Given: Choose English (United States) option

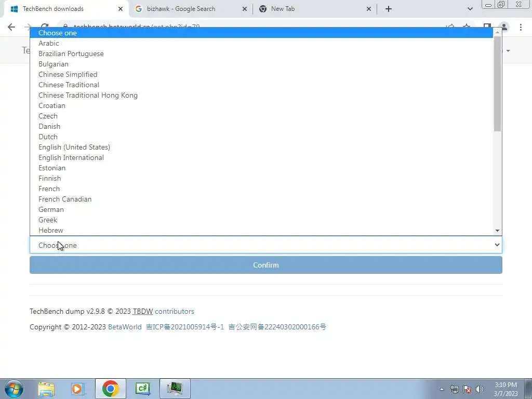Looking at the screenshot, I should coord(261,147).
